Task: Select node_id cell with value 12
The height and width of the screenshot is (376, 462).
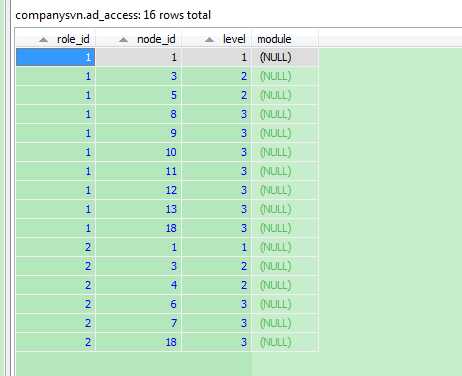Action: pos(139,190)
